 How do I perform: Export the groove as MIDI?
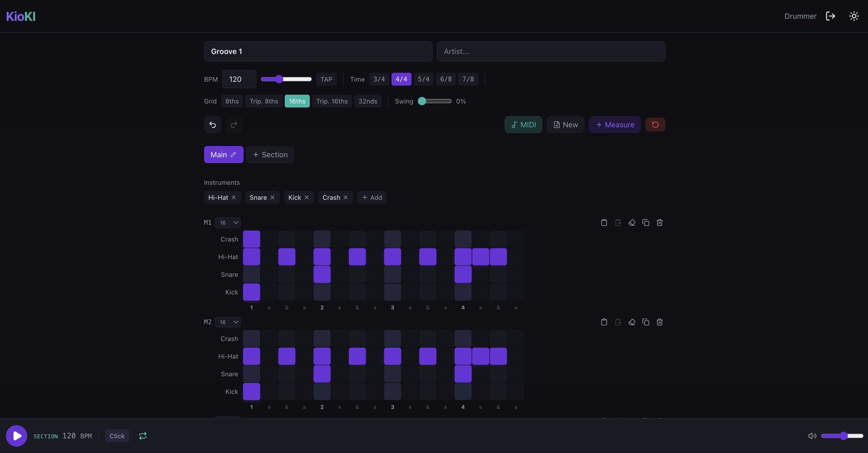pyautogui.click(x=523, y=124)
